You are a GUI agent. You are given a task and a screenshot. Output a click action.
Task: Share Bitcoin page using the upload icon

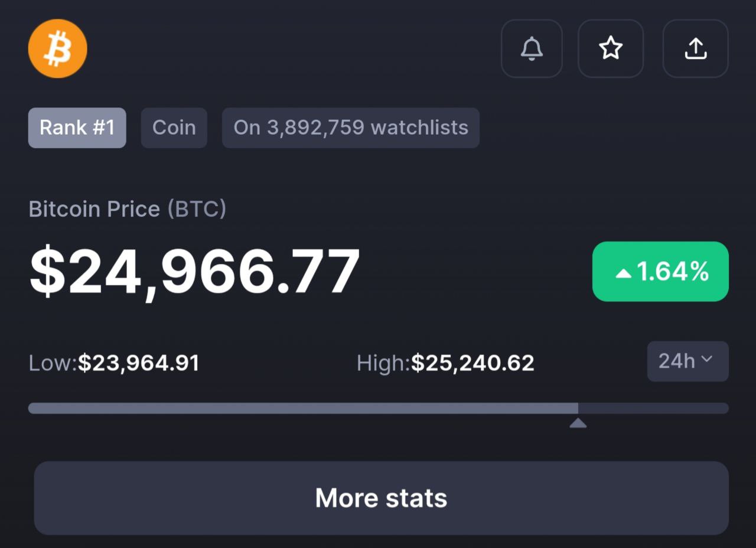[x=696, y=48]
